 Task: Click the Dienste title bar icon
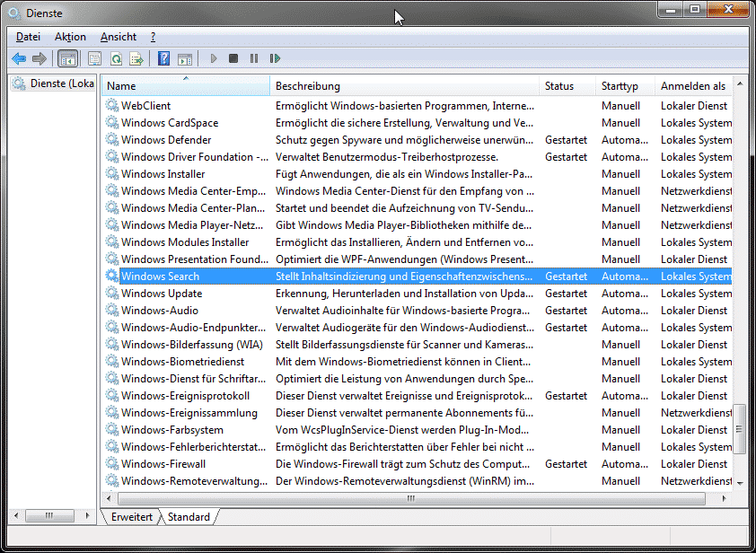(x=15, y=13)
